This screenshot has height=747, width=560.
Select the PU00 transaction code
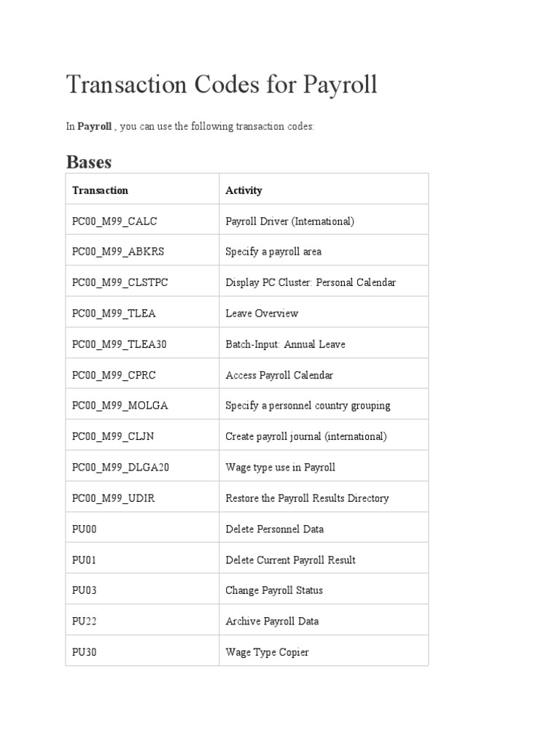[x=84, y=529]
